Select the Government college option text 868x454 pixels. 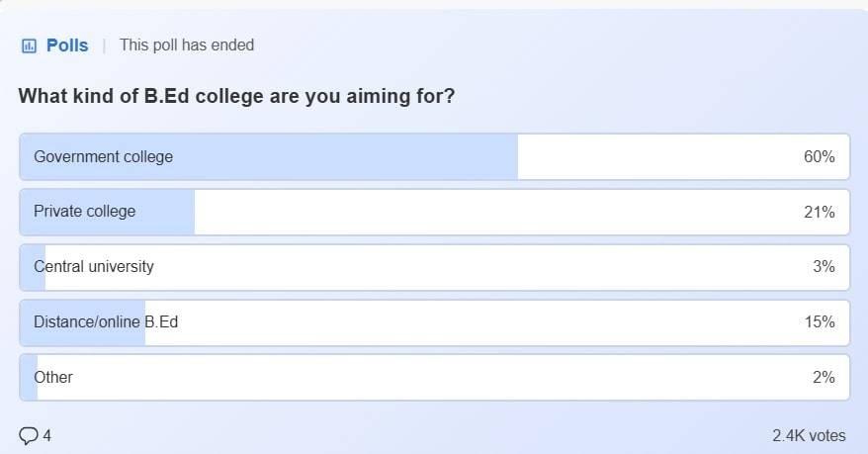click(103, 156)
